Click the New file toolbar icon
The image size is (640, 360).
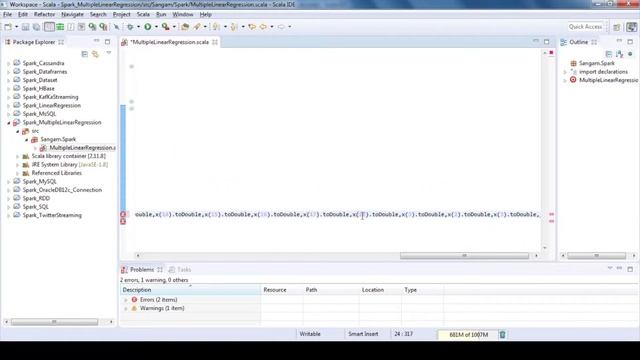(8, 27)
